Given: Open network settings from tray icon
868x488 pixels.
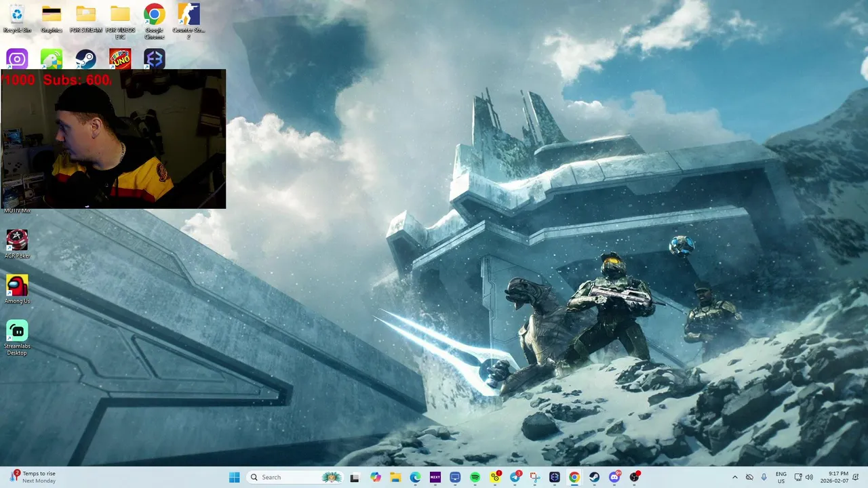Looking at the screenshot, I should coord(798,477).
